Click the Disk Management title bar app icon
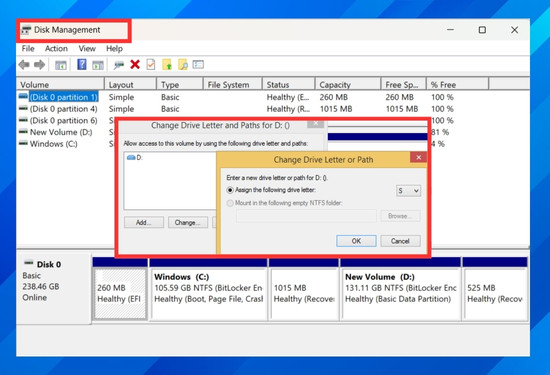The width and height of the screenshot is (550, 375). pos(26,30)
